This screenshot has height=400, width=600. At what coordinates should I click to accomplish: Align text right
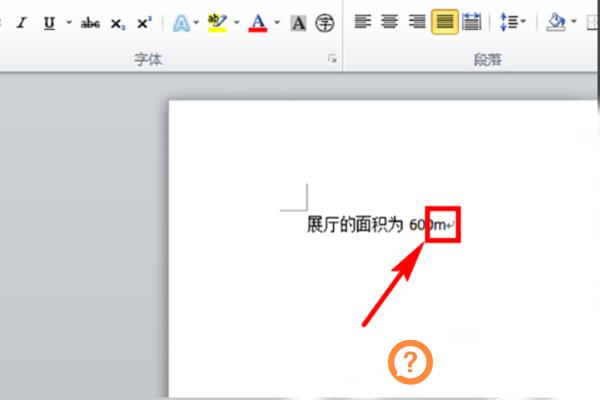(x=417, y=22)
